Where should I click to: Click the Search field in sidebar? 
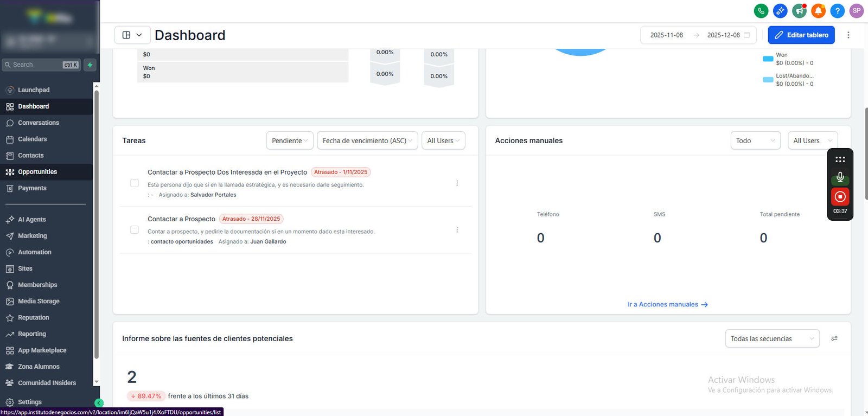point(41,65)
